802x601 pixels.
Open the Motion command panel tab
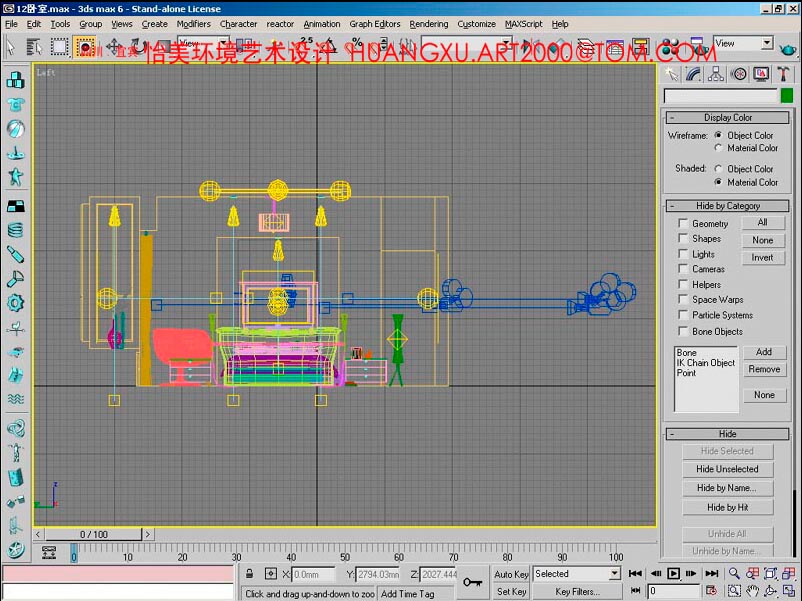[739, 75]
